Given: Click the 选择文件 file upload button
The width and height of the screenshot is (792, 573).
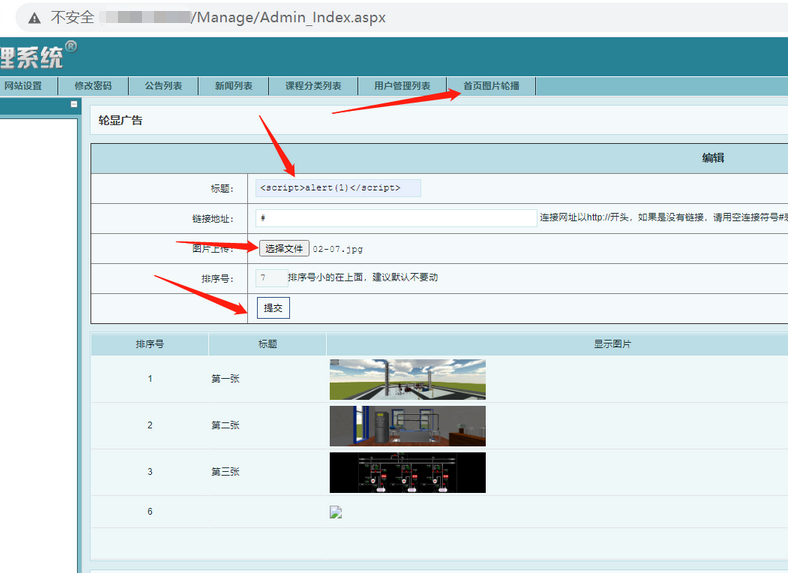Looking at the screenshot, I should pyautogui.click(x=284, y=249).
